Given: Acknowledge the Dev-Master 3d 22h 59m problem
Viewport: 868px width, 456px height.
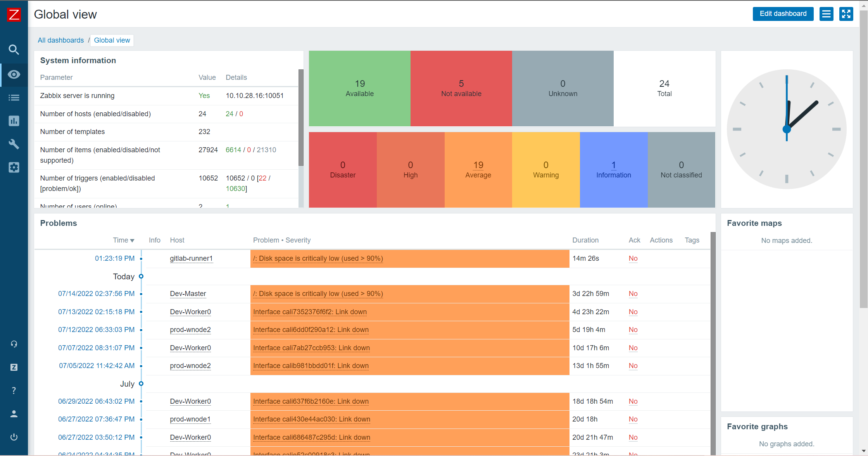Looking at the screenshot, I should 633,294.
